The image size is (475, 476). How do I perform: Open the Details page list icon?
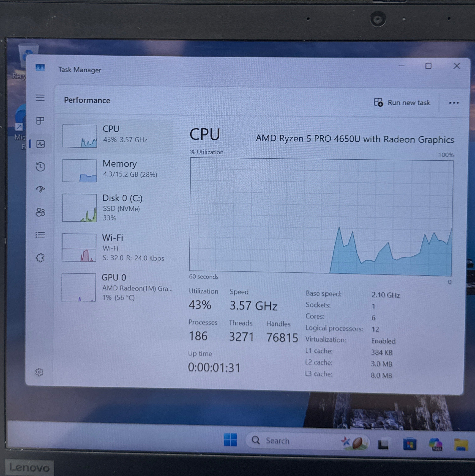coord(40,235)
